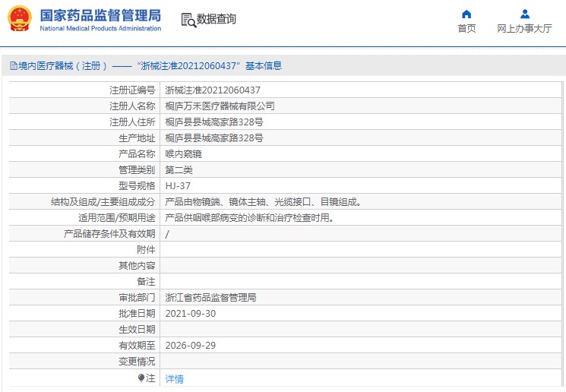This screenshot has width=566, height=392.
Task: Select 桐庐万禾医疗器械有限公司 text
Action: pos(220,106)
